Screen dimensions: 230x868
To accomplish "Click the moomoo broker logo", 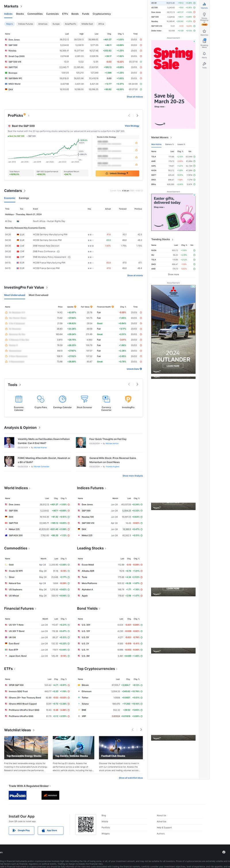I will coord(51,796).
